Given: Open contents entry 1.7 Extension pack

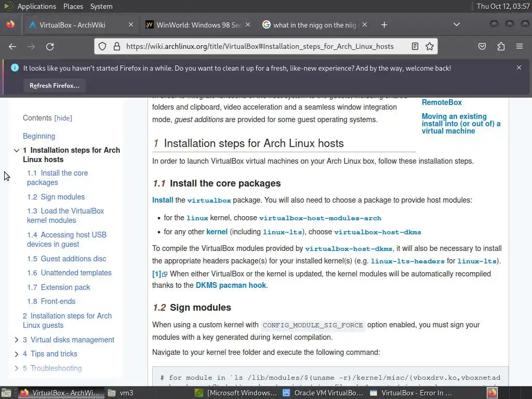Looking at the screenshot, I should [x=59, y=287].
